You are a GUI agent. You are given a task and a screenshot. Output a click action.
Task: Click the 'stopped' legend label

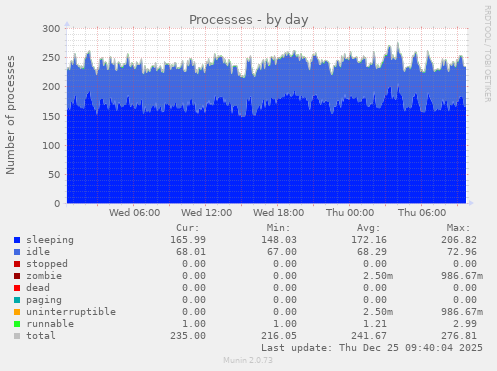click(x=47, y=264)
